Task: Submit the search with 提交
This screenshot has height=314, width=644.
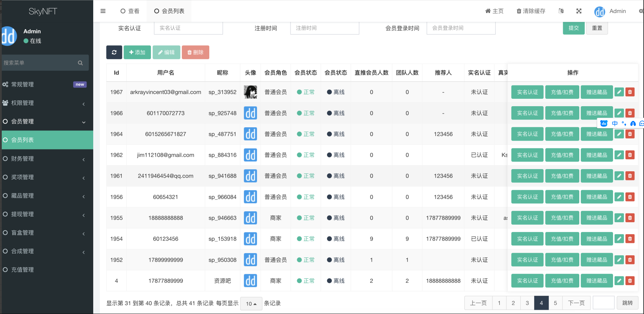Action: [574, 28]
